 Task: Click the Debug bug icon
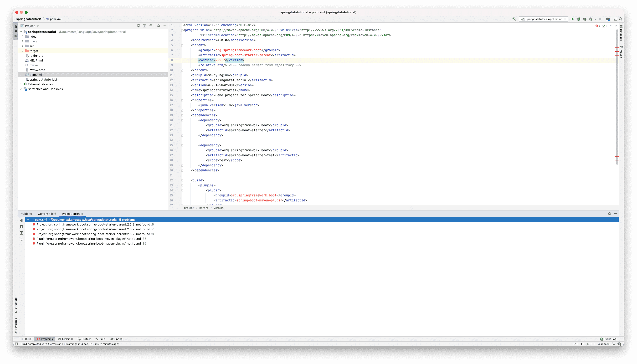[579, 19]
